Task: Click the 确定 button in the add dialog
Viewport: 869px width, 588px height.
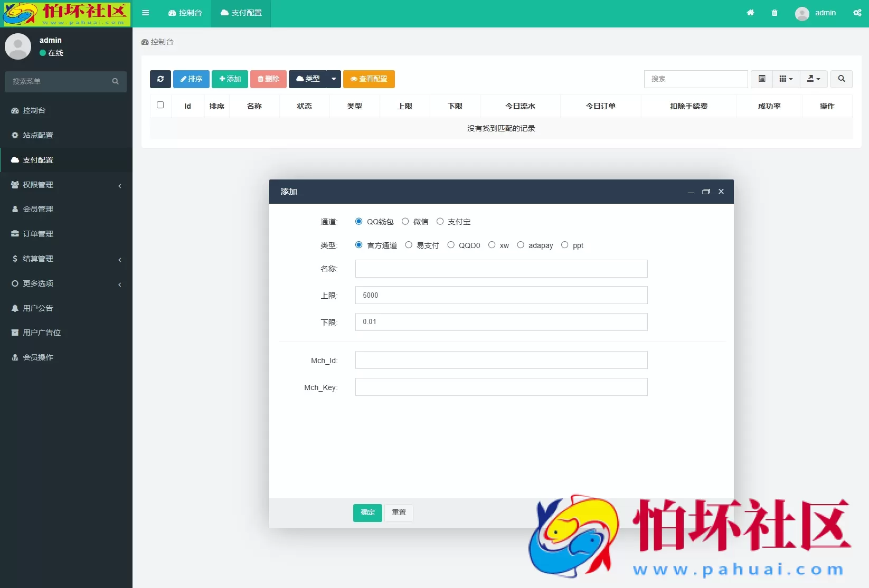Action: point(367,513)
